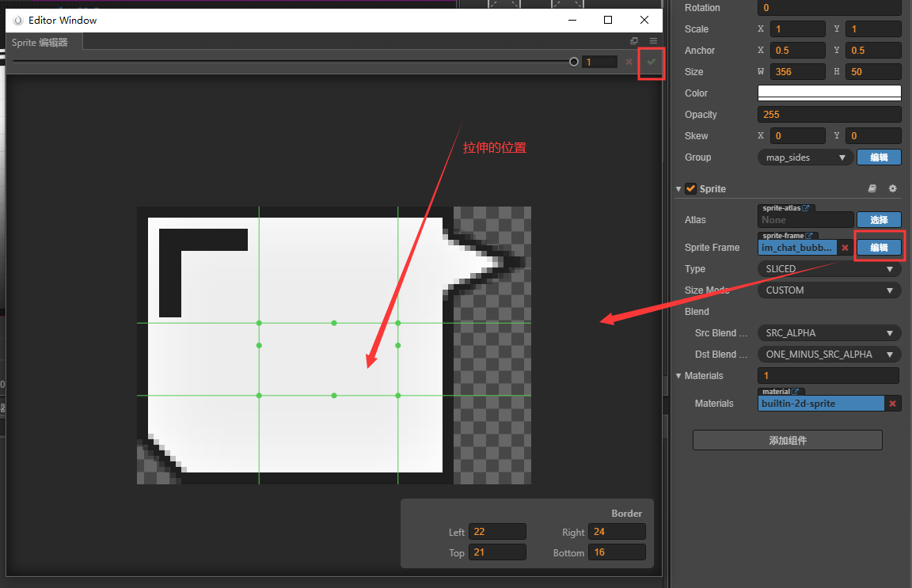Open the Sprite editor hamburger menu icon

653,40
